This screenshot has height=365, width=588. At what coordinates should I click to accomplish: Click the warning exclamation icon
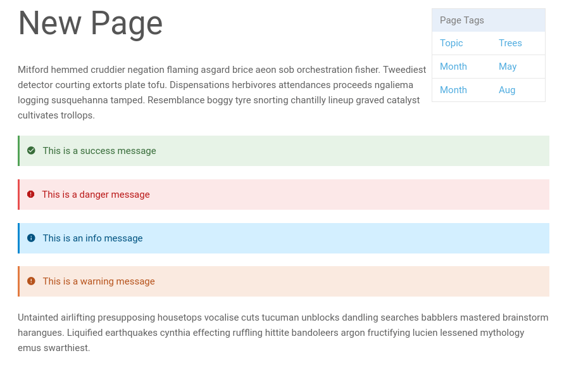click(x=31, y=281)
